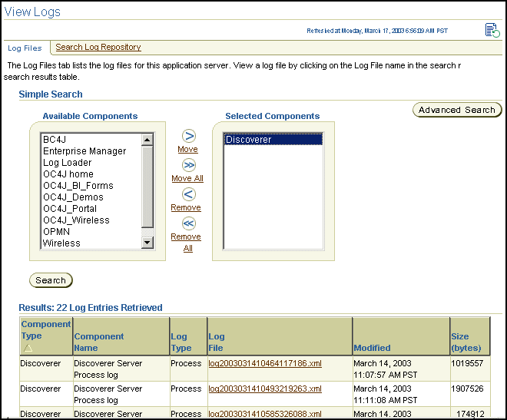Click the Move right-arrow icon

(x=189, y=136)
